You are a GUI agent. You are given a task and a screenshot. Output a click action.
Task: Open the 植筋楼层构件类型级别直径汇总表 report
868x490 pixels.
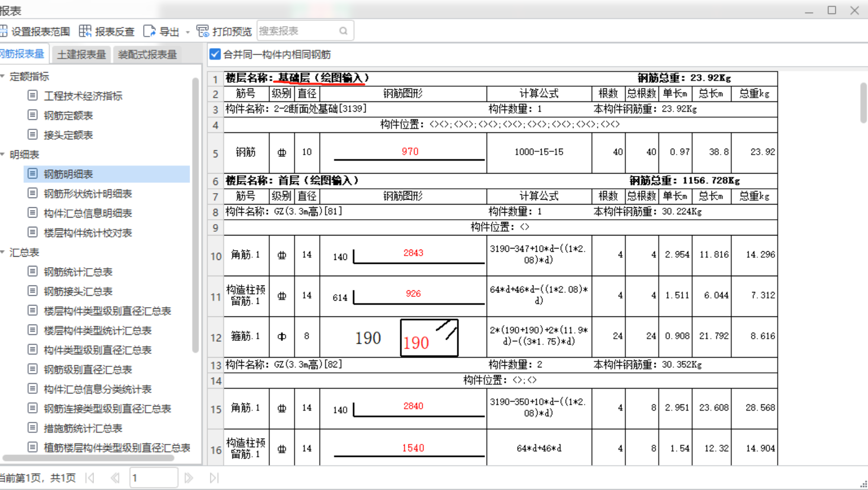click(117, 448)
